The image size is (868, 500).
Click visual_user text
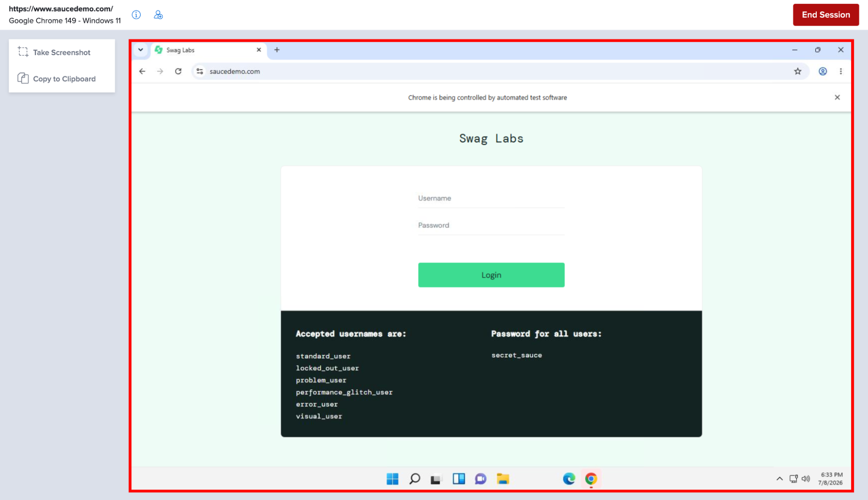tap(319, 417)
